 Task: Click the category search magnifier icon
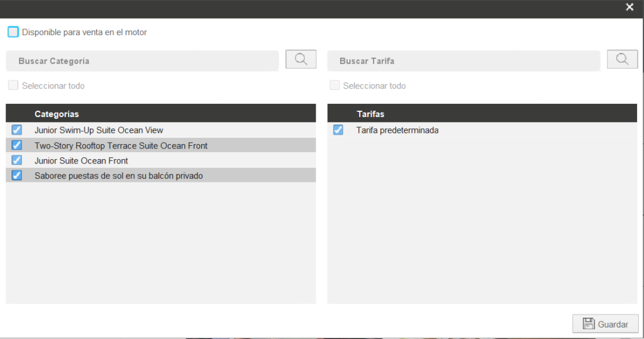pos(301,60)
